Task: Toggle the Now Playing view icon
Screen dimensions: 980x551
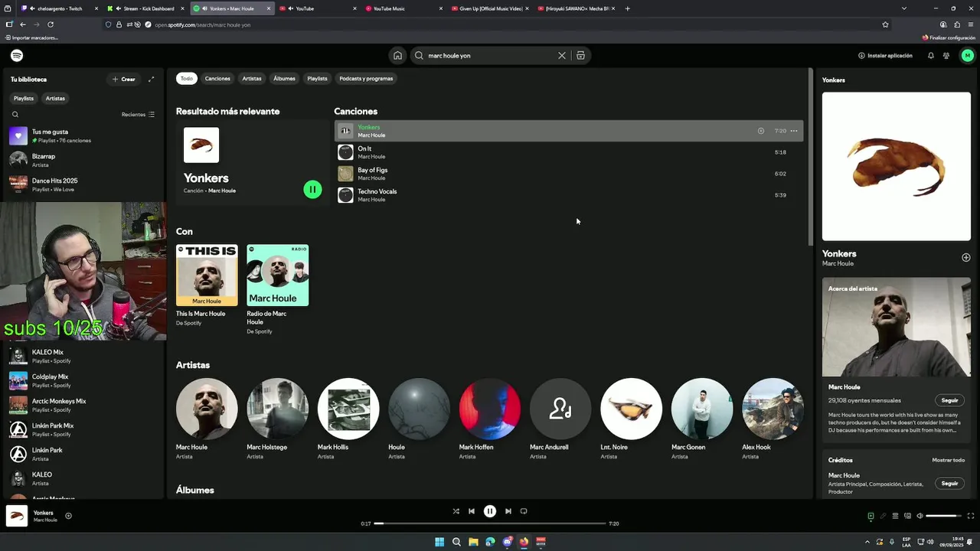Action: (871, 516)
